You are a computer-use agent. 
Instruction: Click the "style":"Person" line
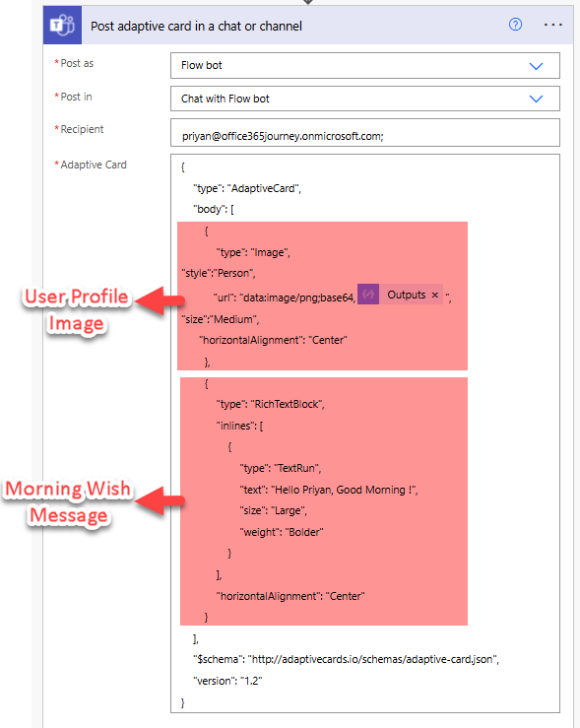tap(218, 273)
